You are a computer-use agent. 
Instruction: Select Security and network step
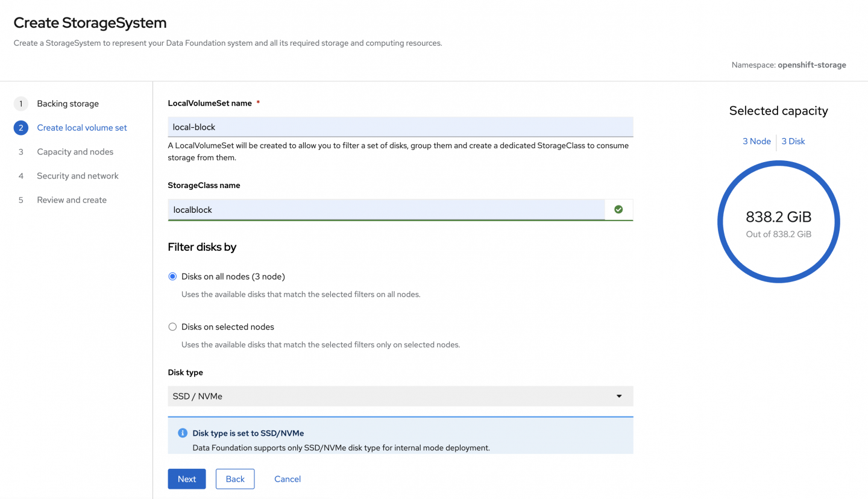click(x=78, y=176)
